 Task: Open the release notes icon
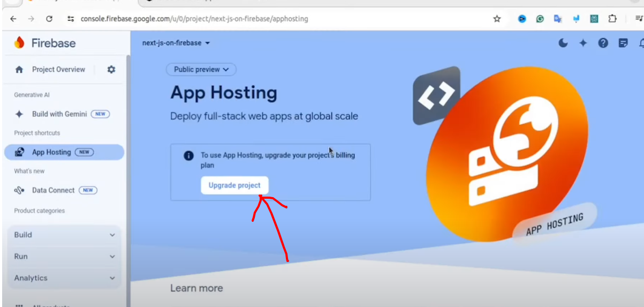click(623, 43)
